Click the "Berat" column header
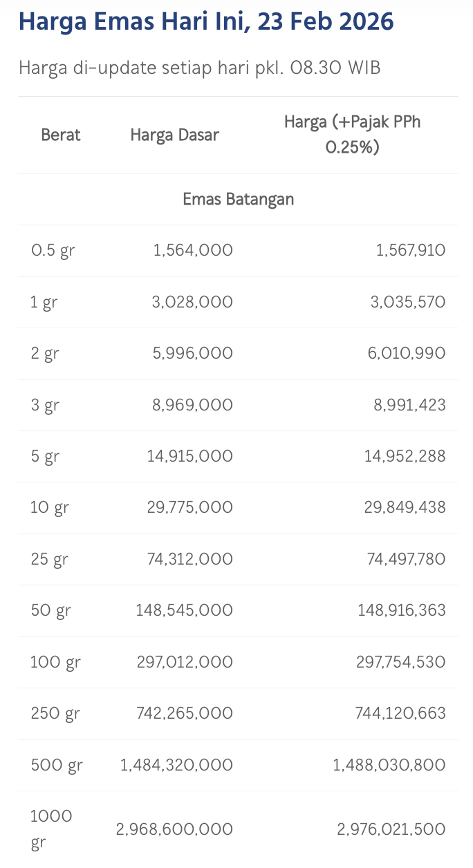 pos(61,135)
